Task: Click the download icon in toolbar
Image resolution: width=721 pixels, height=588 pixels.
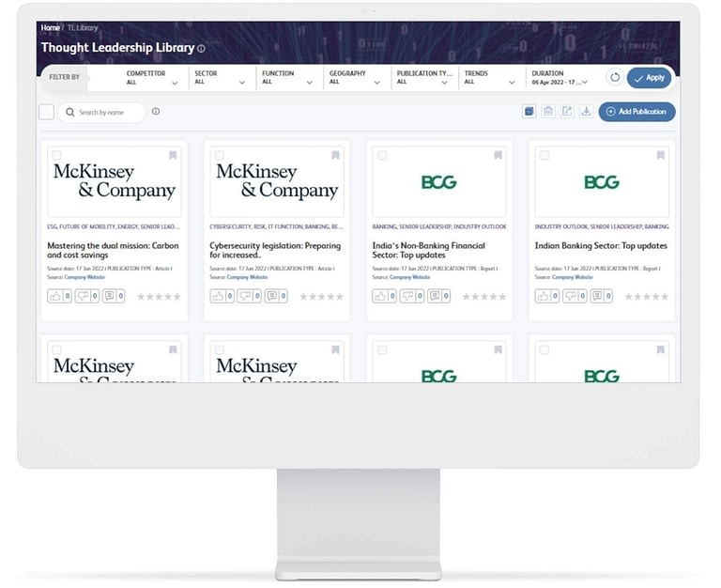Action: coord(586,112)
